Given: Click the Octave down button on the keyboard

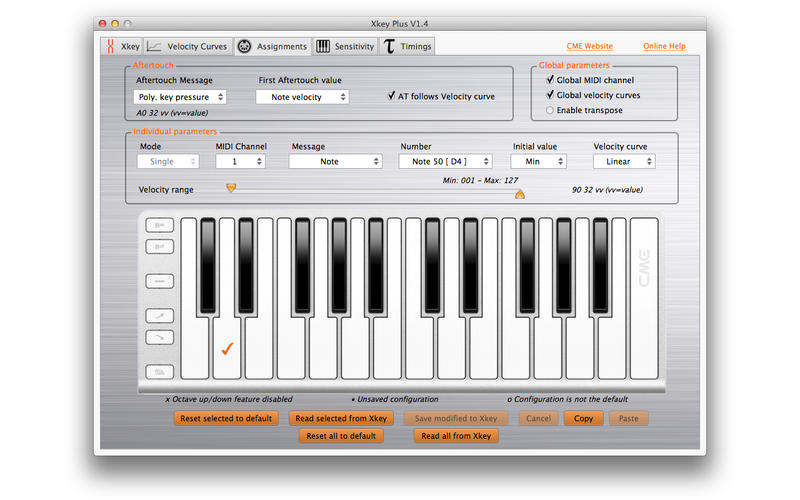Looking at the screenshot, I should click(160, 247).
